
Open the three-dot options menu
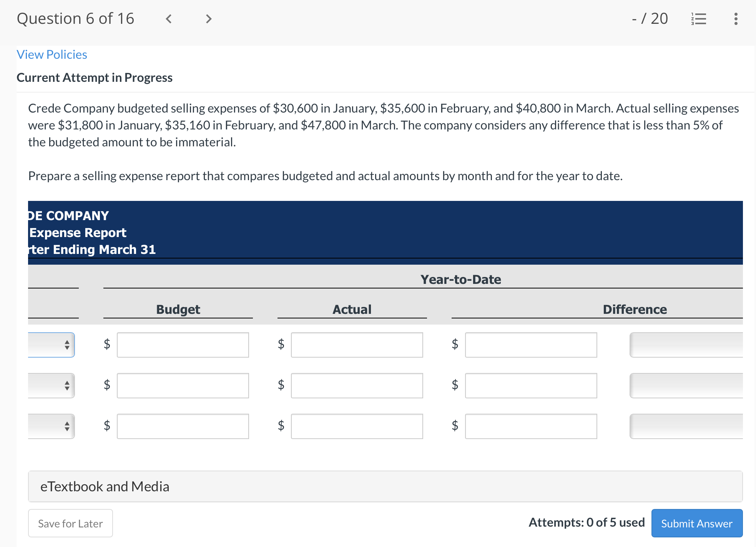pos(735,18)
